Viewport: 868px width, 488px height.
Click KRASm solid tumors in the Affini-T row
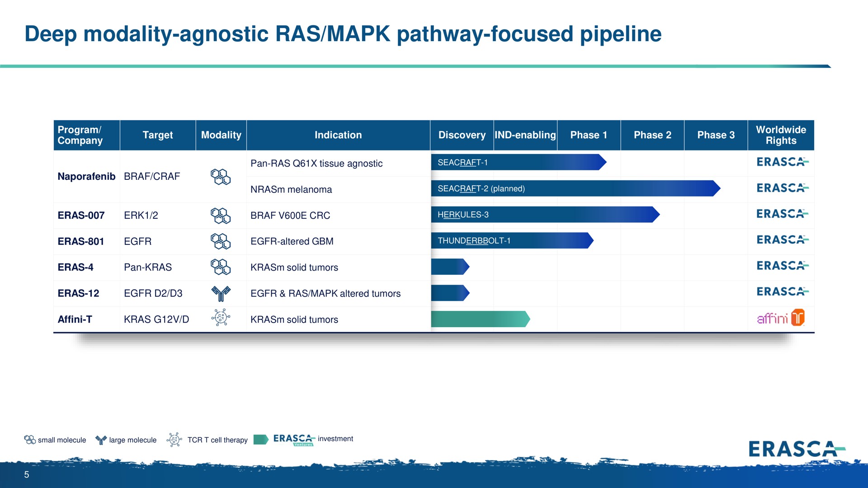[x=294, y=319]
